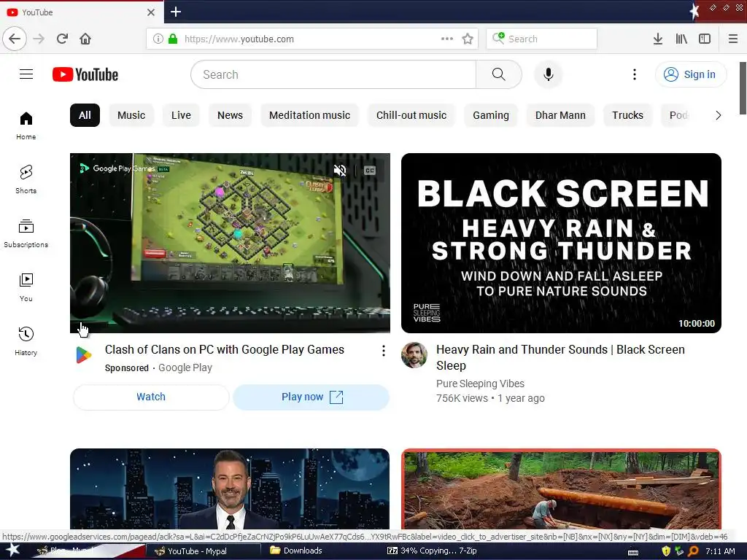Reload the page with refresh icon
Image resolution: width=747 pixels, height=560 pixels.
pos(62,39)
